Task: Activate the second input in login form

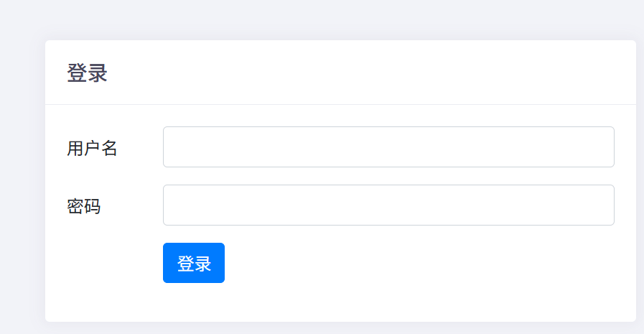Action: click(x=388, y=205)
